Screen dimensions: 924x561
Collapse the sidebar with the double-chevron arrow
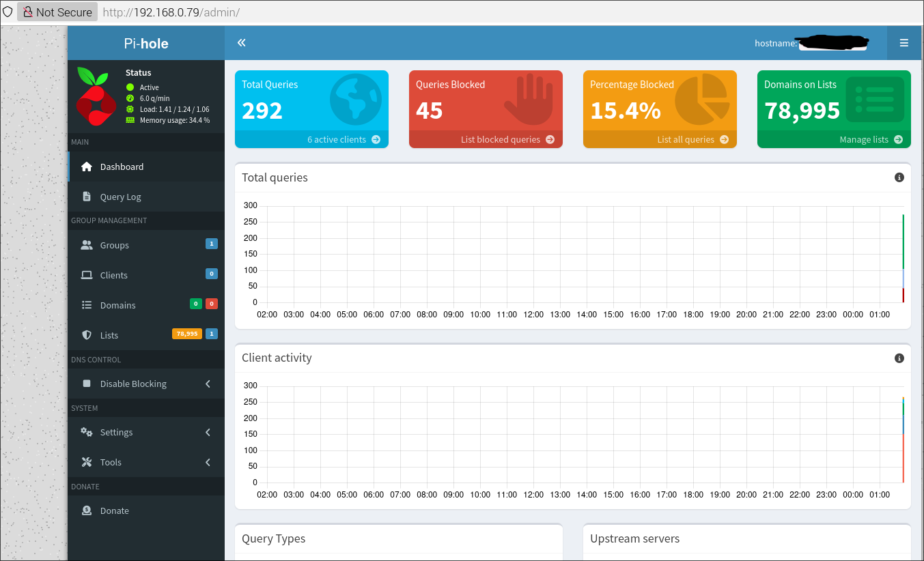[241, 42]
